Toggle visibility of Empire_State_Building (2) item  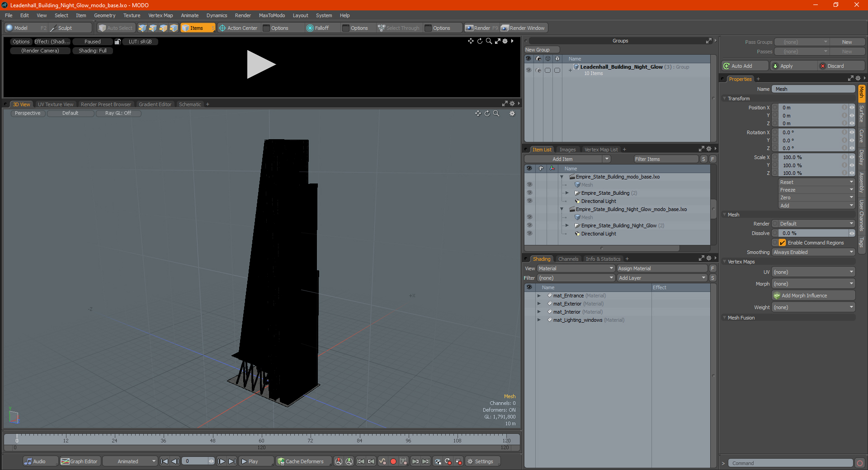click(529, 193)
